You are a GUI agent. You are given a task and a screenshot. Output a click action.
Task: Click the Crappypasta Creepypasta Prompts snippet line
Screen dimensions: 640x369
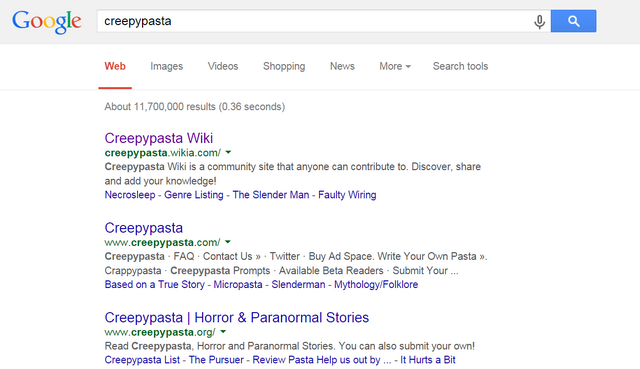pos(281,271)
